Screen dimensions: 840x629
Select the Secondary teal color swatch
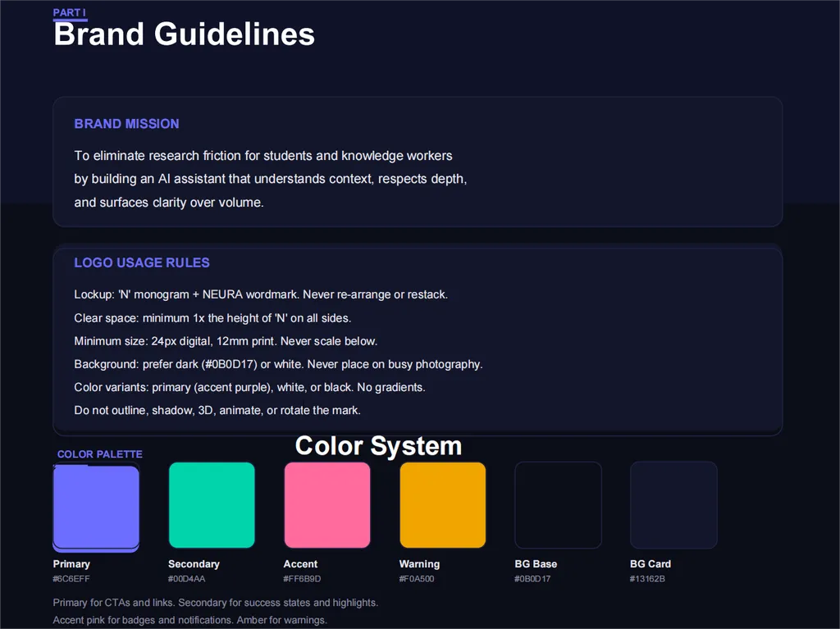click(212, 505)
